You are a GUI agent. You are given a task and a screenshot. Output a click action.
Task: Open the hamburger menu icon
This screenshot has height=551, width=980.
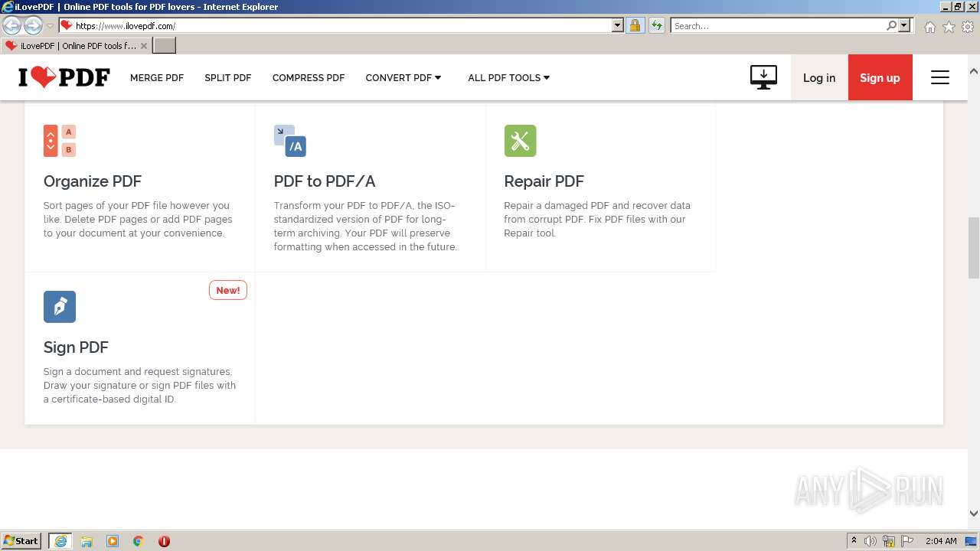(x=940, y=77)
